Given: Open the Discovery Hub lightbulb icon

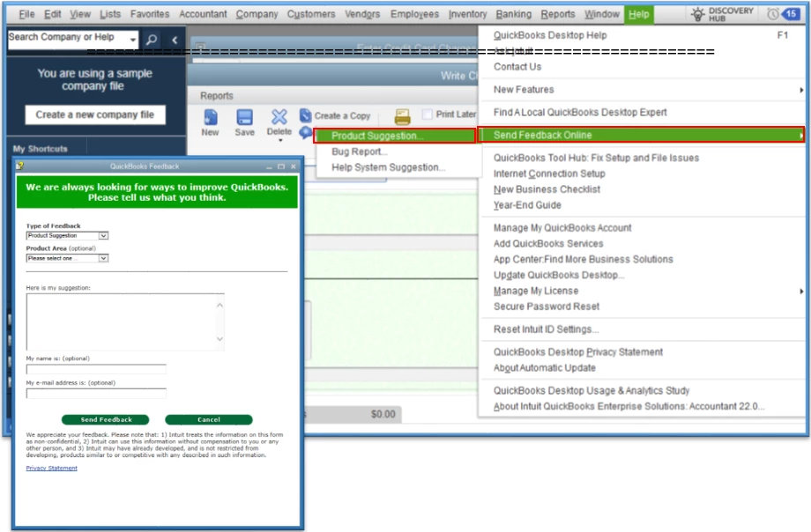Looking at the screenshot, I should [x=698, y=14].
